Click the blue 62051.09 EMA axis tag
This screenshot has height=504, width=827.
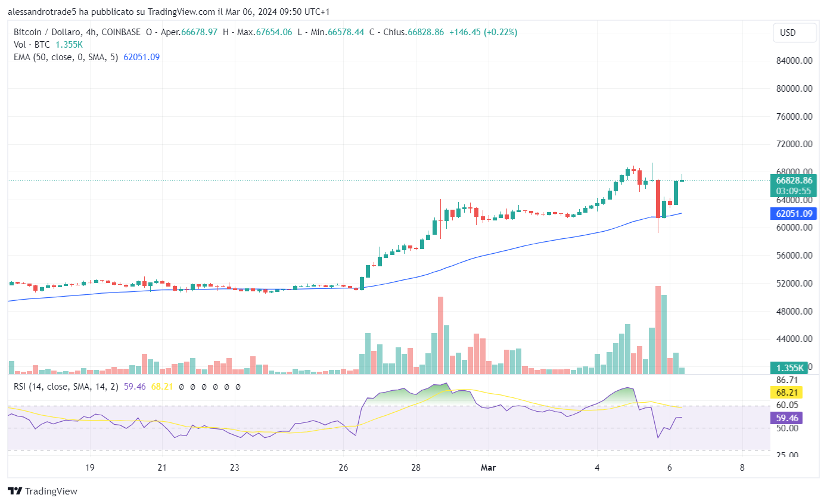793,213
